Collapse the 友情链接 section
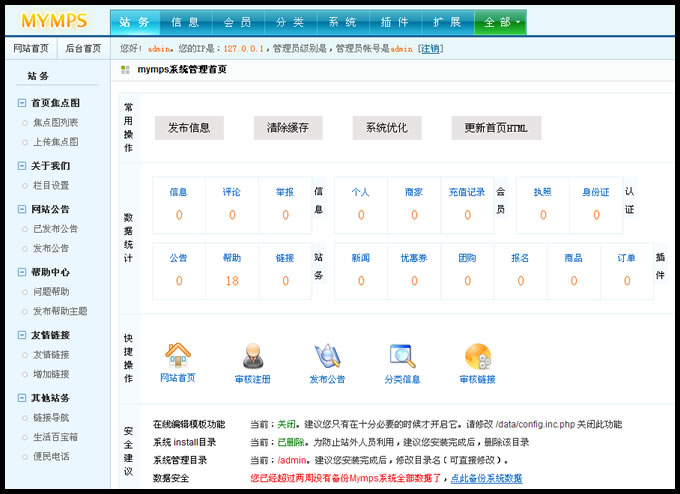Viewport: 680px width, 494px height. coord(22,335)
